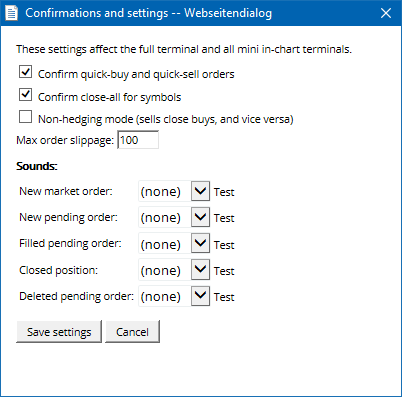Toggle Confirm quick-buy and quick-sell orders checkbox

coord(25,72)
